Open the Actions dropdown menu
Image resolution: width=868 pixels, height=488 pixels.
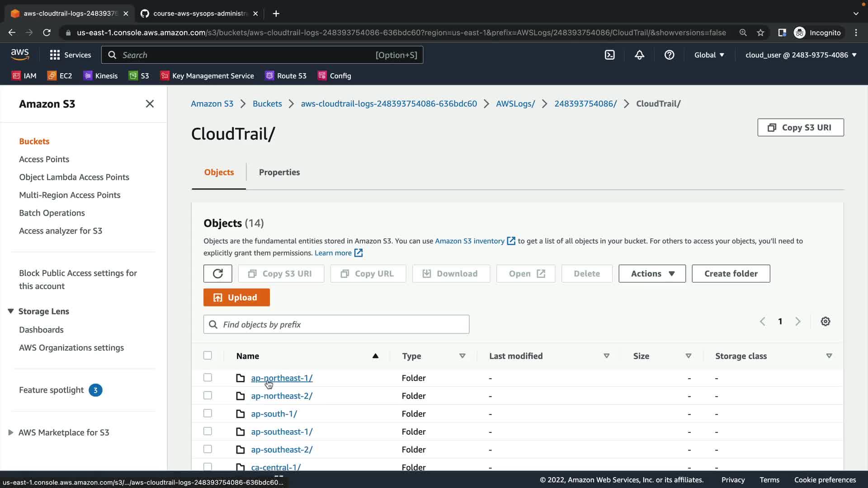(x=652, y=273)
